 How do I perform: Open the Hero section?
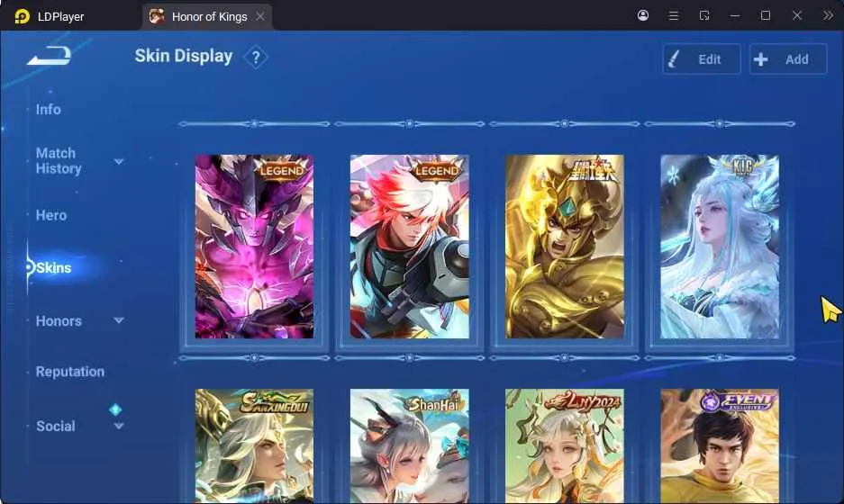pos(51,215)
